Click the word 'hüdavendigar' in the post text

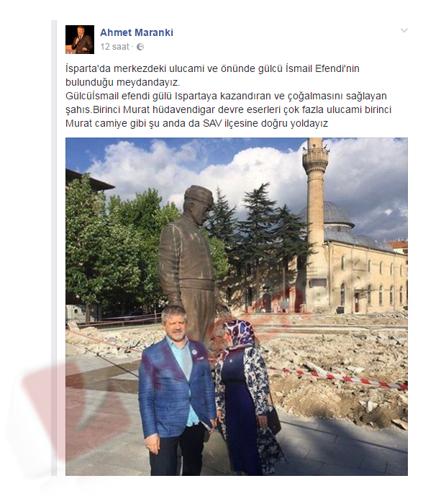tap(180, 110)
